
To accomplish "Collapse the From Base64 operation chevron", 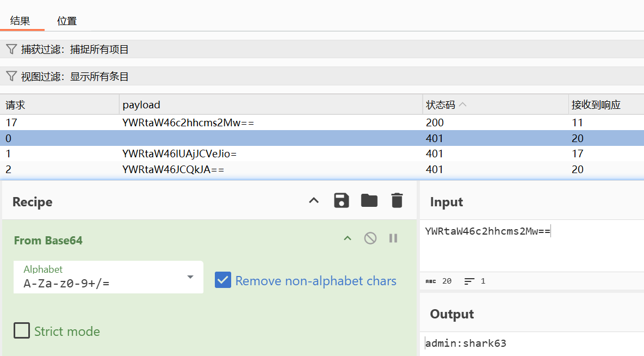I will click(x=347, y=238).
